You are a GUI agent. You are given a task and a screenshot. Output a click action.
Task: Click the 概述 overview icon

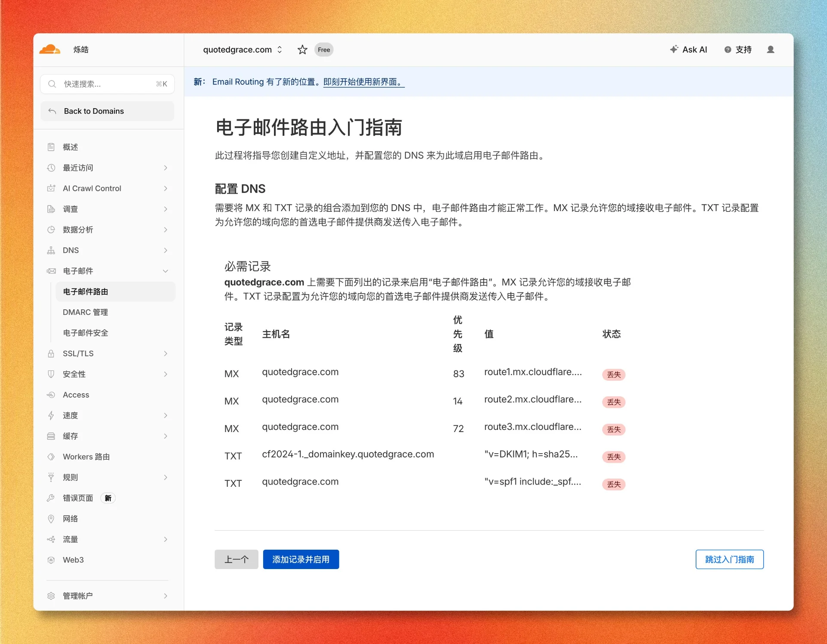tap(51, 147)
